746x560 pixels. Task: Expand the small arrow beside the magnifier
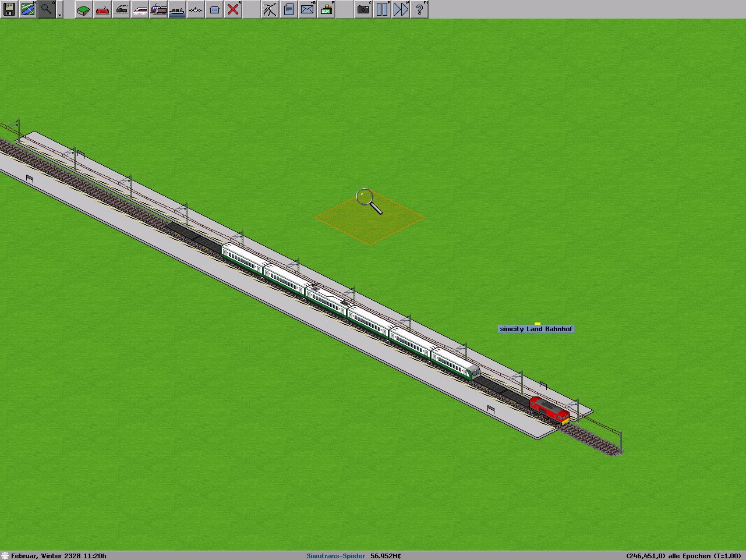[x=59, y=13]
